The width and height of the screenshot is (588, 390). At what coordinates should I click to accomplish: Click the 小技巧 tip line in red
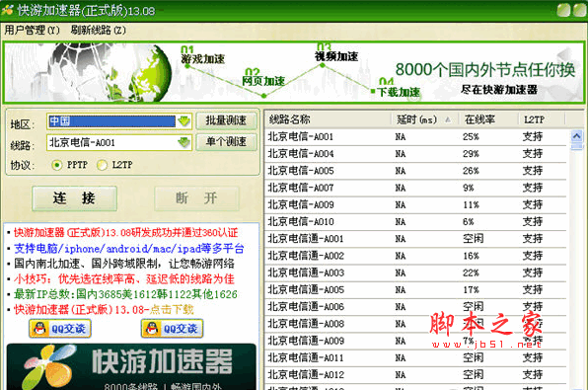pos(124,278)
